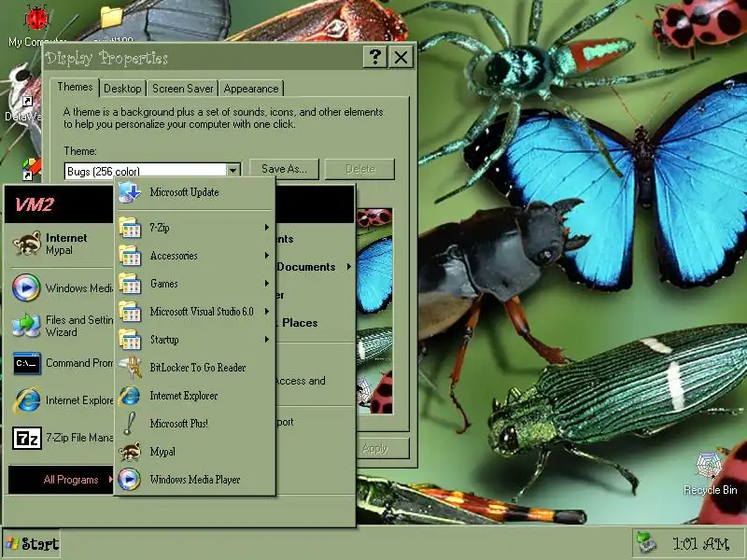Expand the Games submenu arrow
The image size is (747, 560).
[267, 284]
